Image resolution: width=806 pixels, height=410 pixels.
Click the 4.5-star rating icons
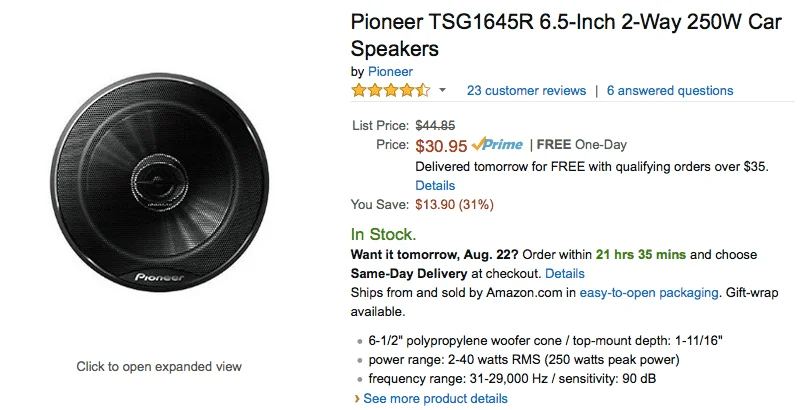tap(391, 91)
